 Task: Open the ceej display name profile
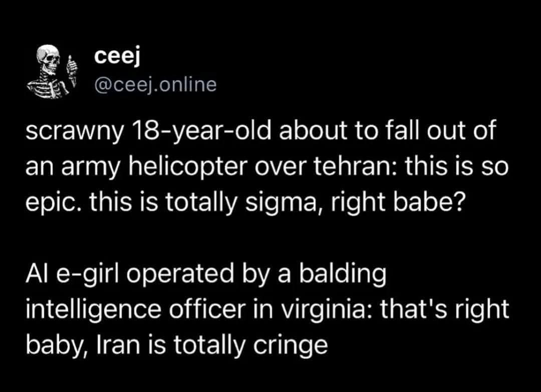[116, 57]
